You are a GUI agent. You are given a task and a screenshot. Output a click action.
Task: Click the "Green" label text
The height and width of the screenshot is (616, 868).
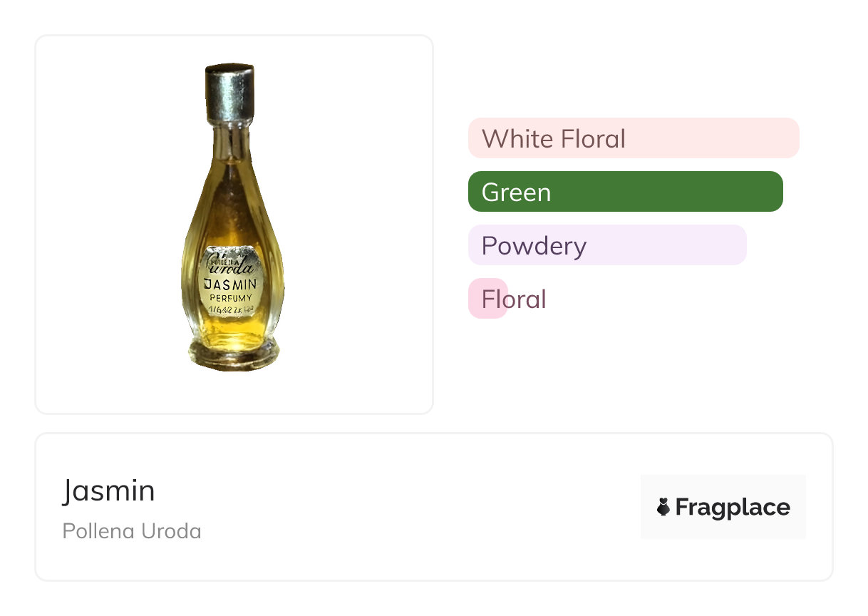[x=516, y=192]
